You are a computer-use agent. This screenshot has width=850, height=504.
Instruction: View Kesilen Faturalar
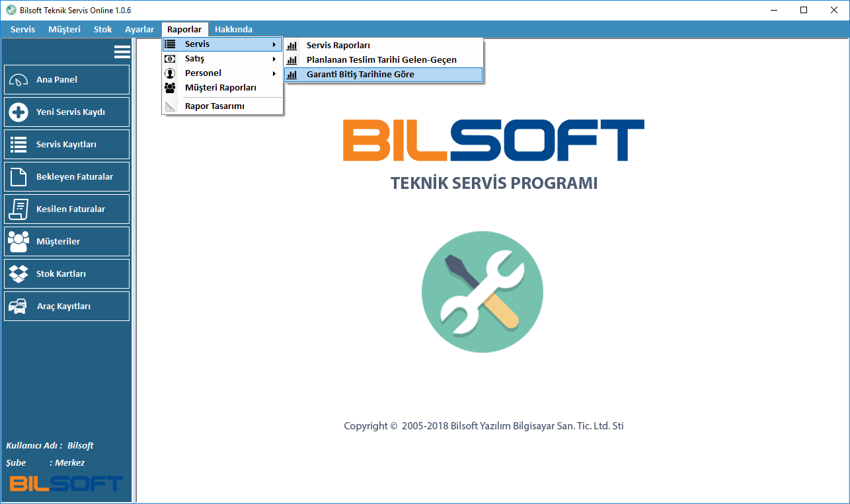tap(67, 209)
